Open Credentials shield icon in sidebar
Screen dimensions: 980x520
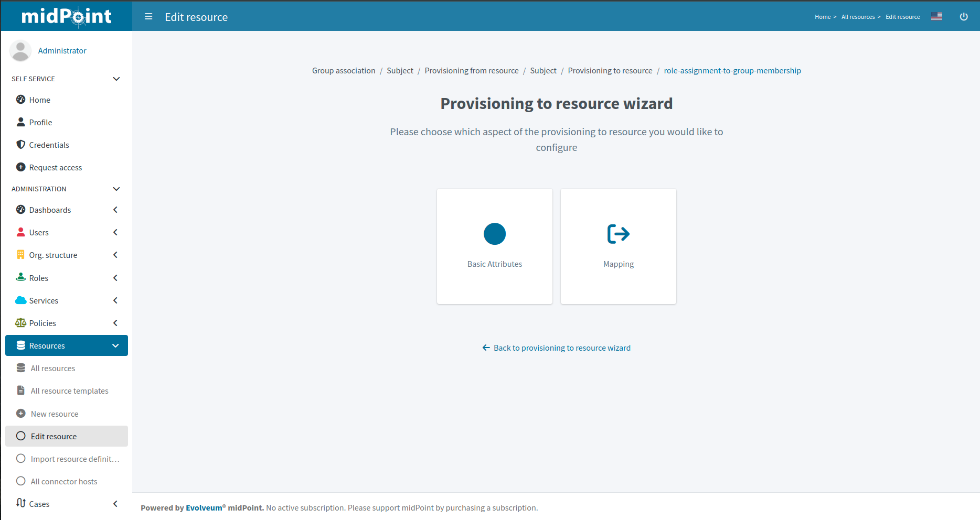pos(21,145)
